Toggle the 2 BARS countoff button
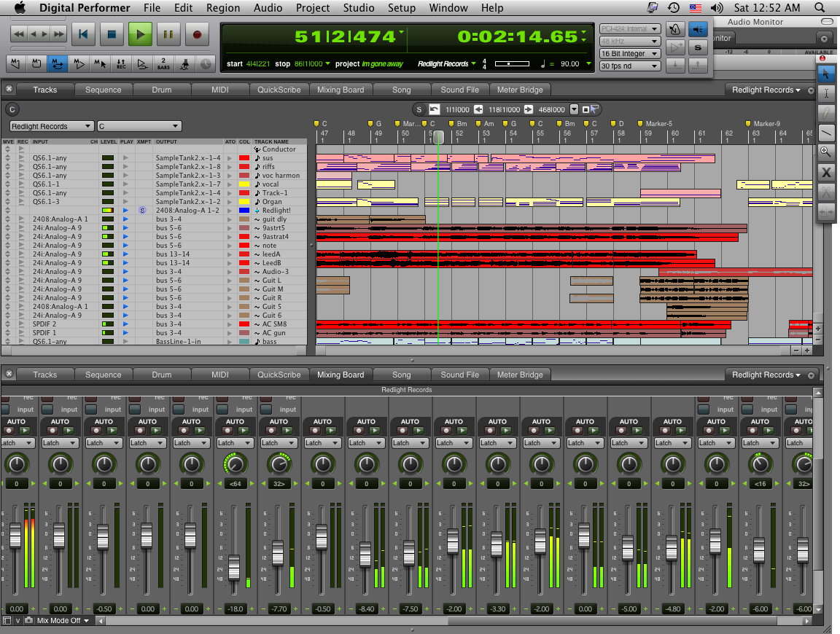The height and width of the screenshot is (634, 840). click(163, 63)
